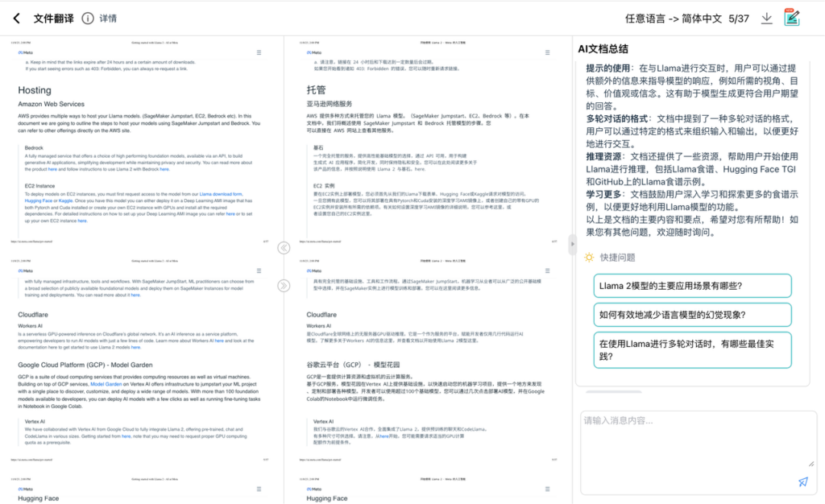Click 亚马逊网络服务 subheading
The image size is (825, 504).
click(x=330, y=104)
